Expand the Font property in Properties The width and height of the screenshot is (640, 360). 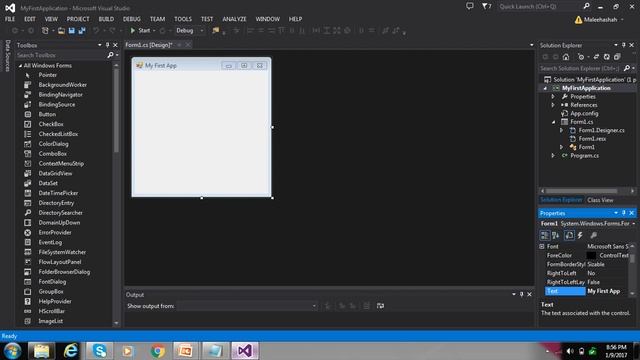pos(542,247)
